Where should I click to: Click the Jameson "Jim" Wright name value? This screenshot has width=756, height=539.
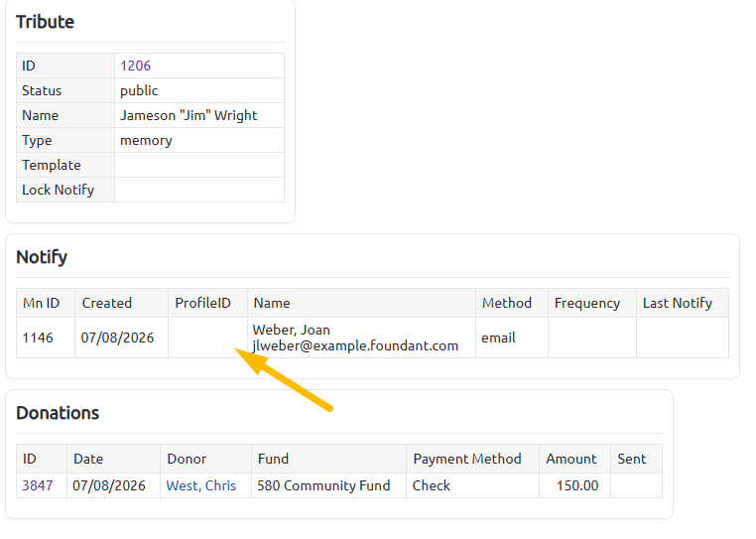pos(189,115)
